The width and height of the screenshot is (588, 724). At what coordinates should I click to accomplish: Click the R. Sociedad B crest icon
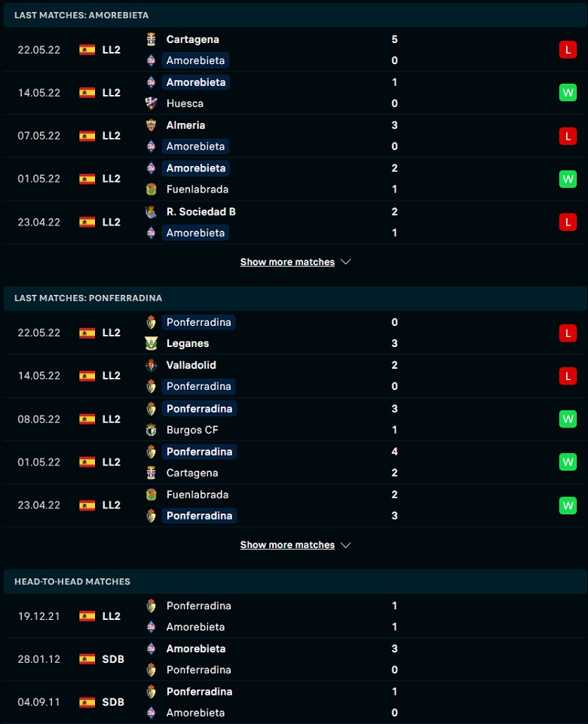tap(151, 212)
